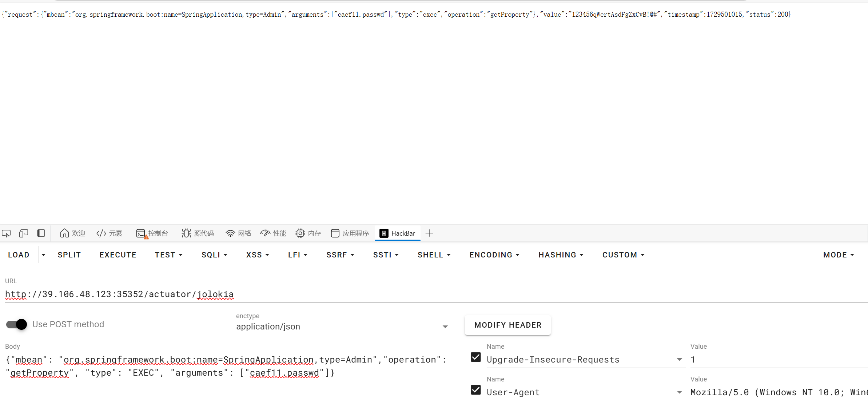Open the Welcome home icon tab
868x400 pixels.
coord(72,233)
